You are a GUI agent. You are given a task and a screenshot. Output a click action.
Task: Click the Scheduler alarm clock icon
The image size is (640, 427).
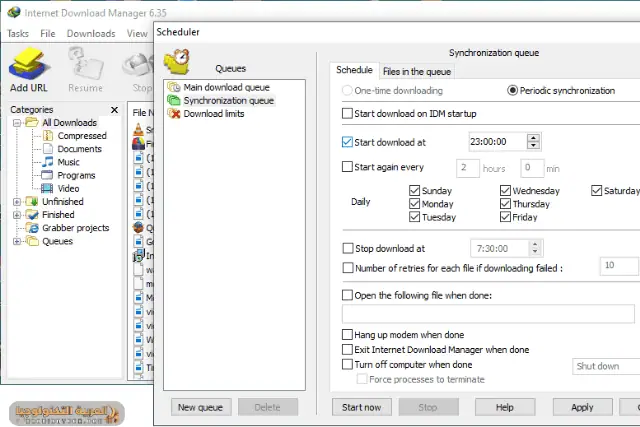[x=177, y=62]
